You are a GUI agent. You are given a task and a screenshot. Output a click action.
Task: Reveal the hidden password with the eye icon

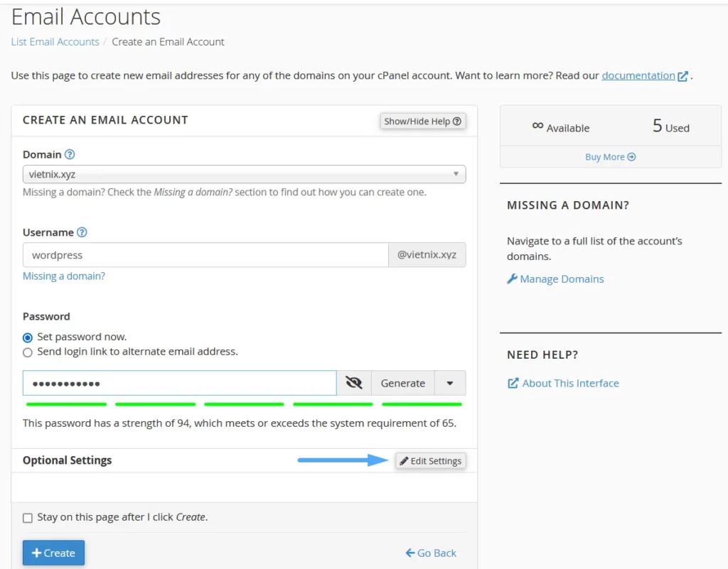(353, 382)
